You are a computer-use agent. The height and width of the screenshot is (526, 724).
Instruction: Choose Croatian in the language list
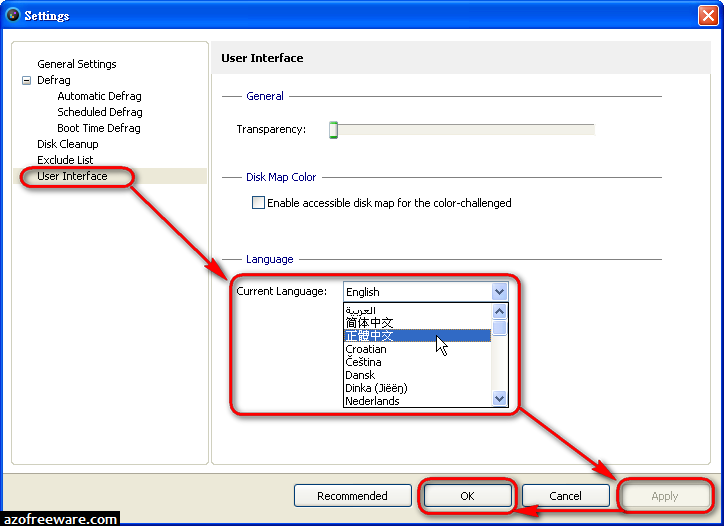pos(417,349)
